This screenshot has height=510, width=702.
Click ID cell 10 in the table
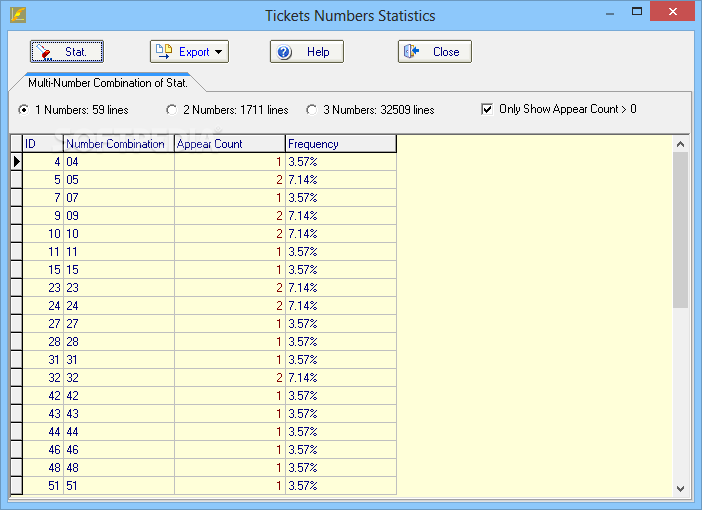pos(43,234)
